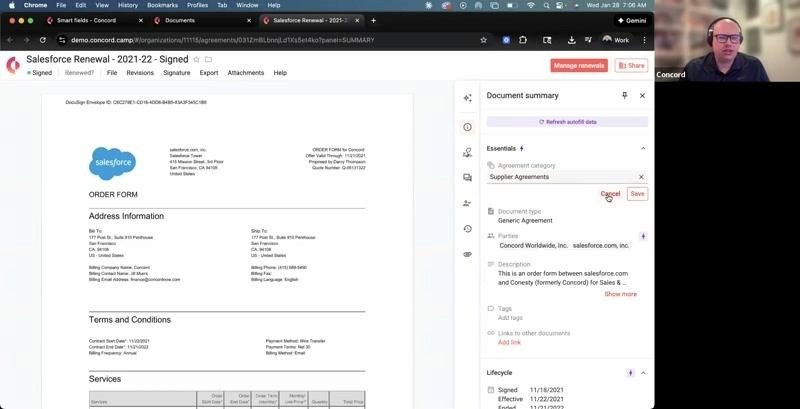
Task: Open macOS Spotlight search icon
Action: click(546, 5)
